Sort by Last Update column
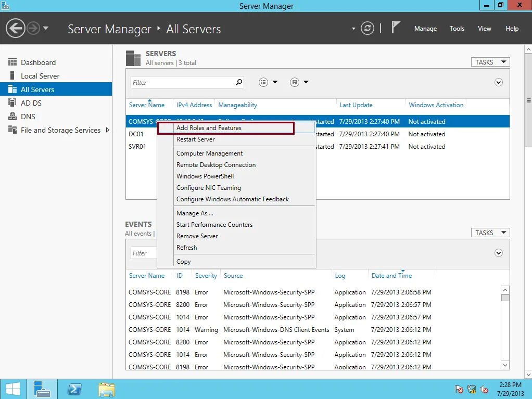This screenshot has height=399, width=532. pos(356,105)
